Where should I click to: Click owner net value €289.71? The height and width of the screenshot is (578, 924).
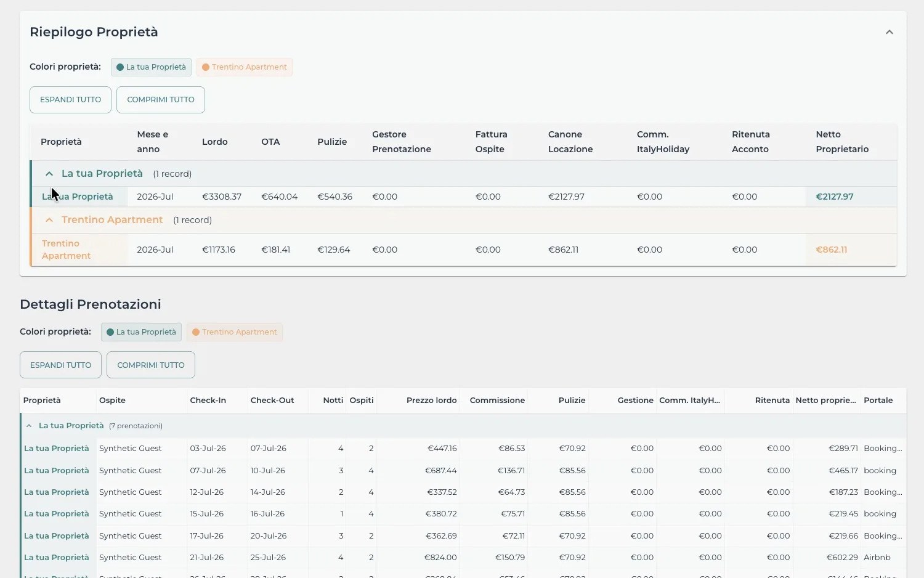tap(843, 449)
